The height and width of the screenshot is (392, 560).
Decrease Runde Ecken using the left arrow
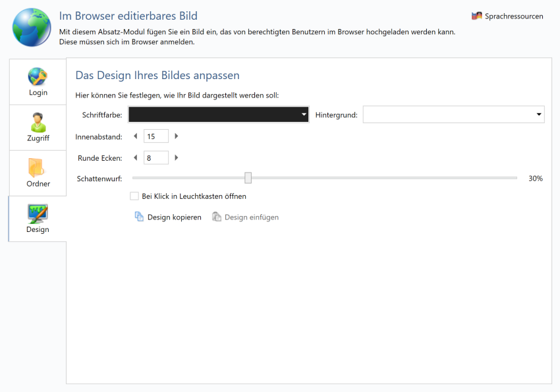point(136,157)
